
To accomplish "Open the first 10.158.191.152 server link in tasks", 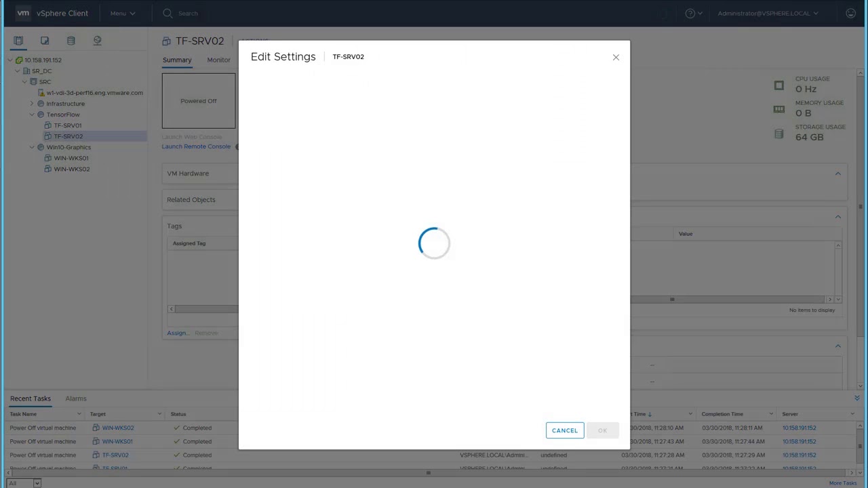I will click(x=800, y=428).
